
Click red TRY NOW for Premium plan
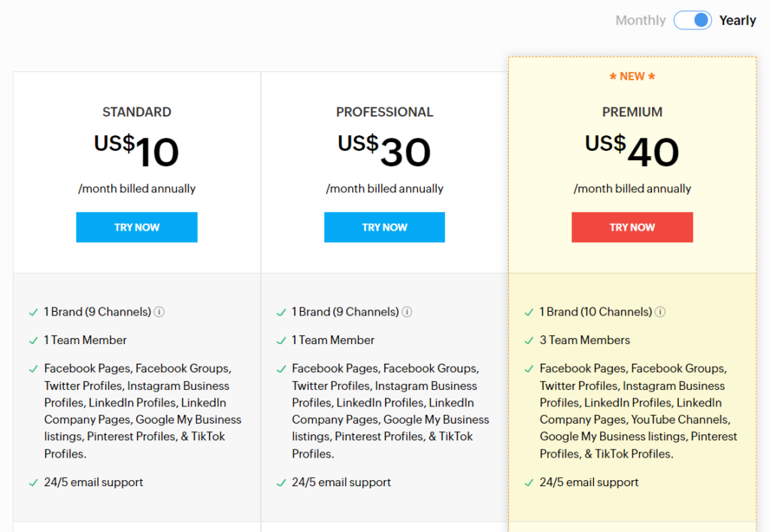632,227
